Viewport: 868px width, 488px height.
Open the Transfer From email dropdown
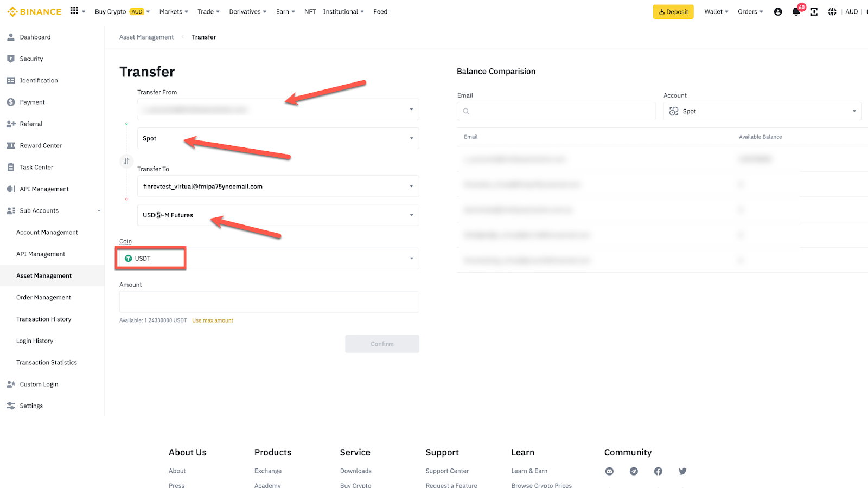point(278,110)
